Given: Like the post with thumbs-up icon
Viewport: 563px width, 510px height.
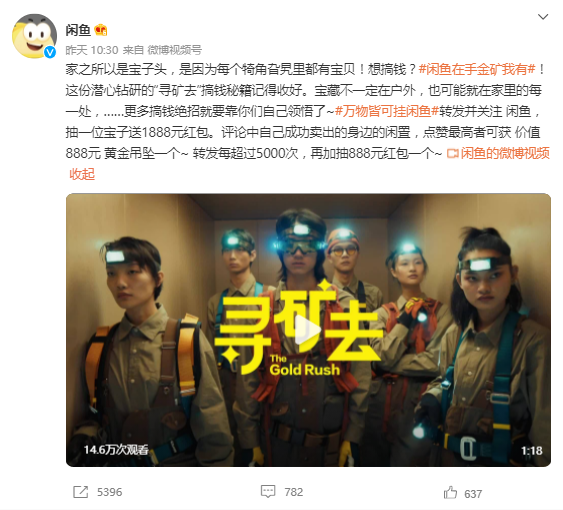Looking at the screenshot, I should coord(450,492).
